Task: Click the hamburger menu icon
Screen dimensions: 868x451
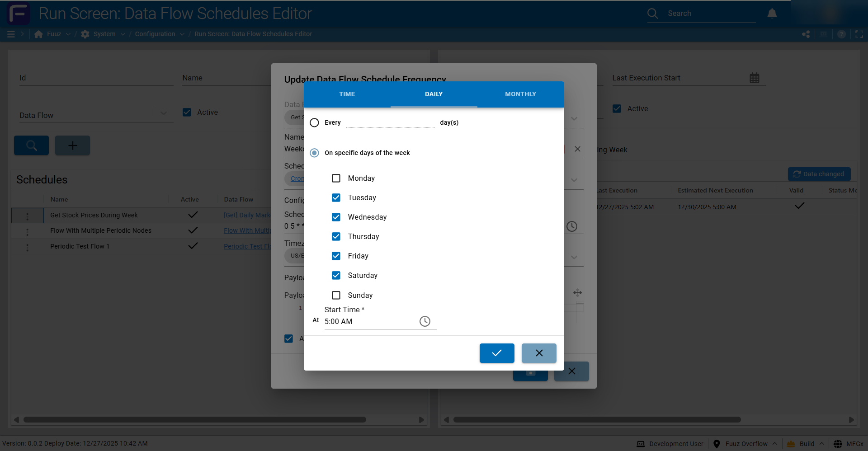Action: [x=11, y=34]
